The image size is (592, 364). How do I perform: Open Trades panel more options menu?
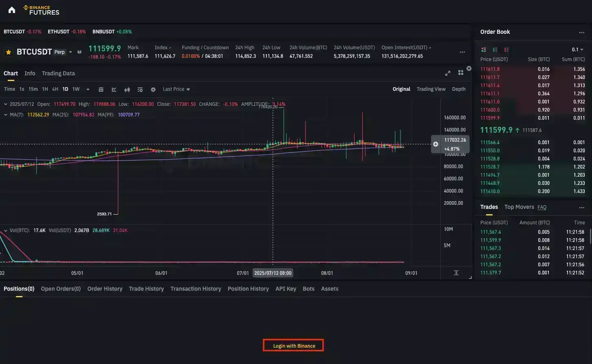(582, 208)
